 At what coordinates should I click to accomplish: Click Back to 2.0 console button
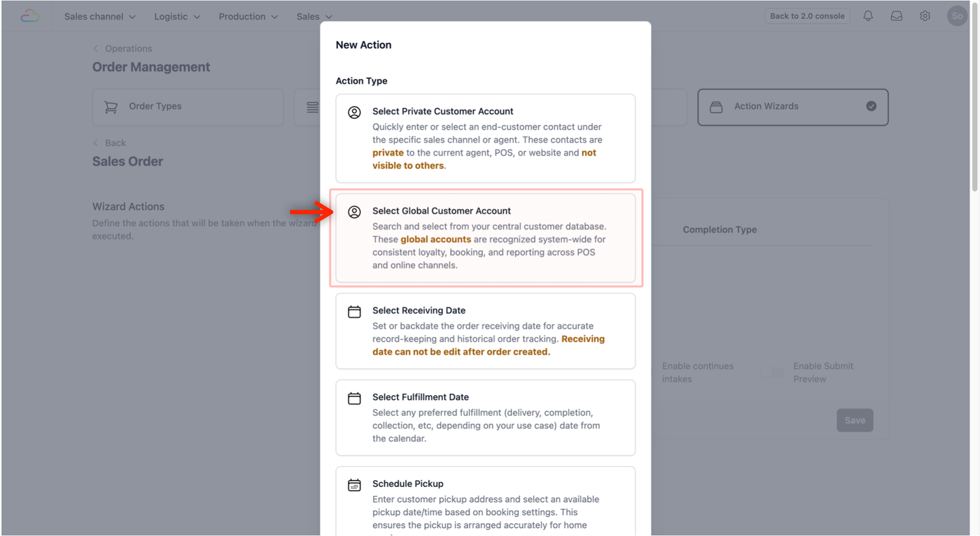807,16
